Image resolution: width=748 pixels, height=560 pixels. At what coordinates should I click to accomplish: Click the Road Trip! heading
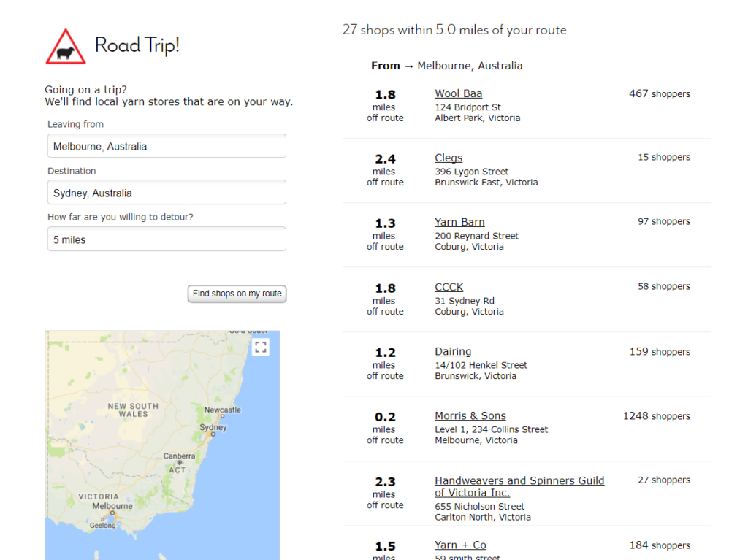click(137, 45)
